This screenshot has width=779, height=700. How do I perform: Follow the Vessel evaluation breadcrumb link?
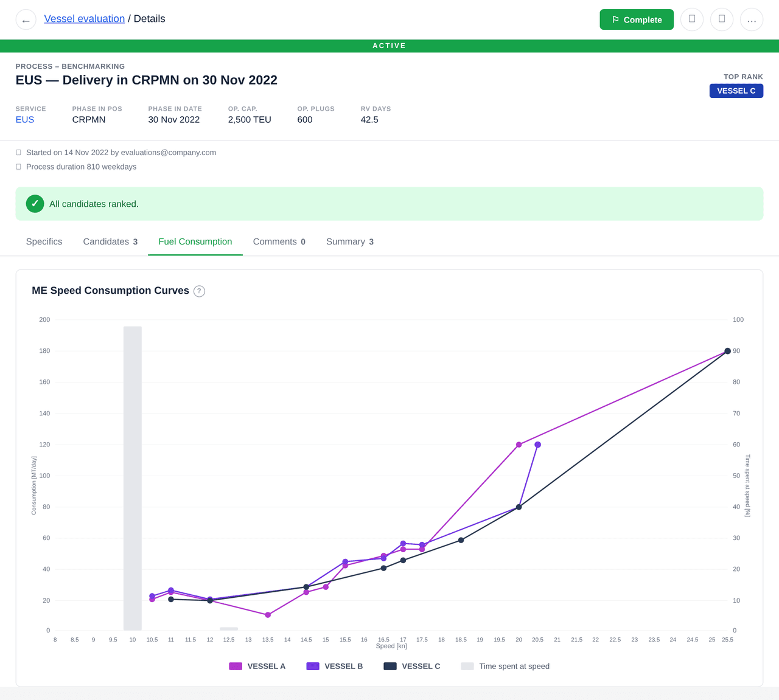(x=84, y=19)
